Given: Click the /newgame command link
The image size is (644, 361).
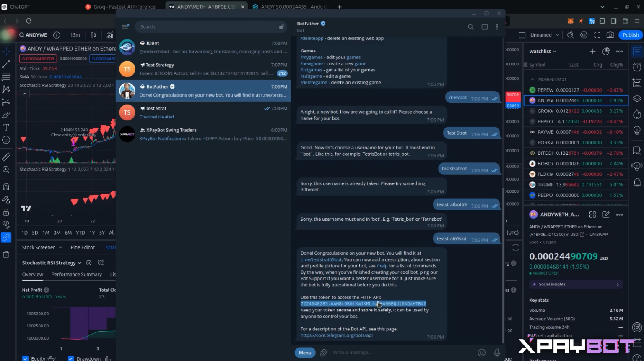Looking at the screenshot, I should (312, 63).
